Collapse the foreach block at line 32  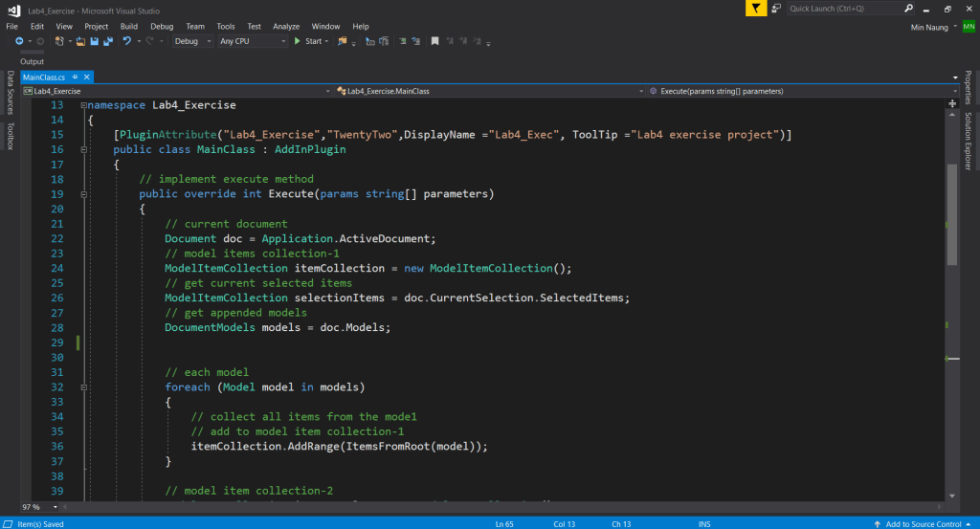(85, 387)
